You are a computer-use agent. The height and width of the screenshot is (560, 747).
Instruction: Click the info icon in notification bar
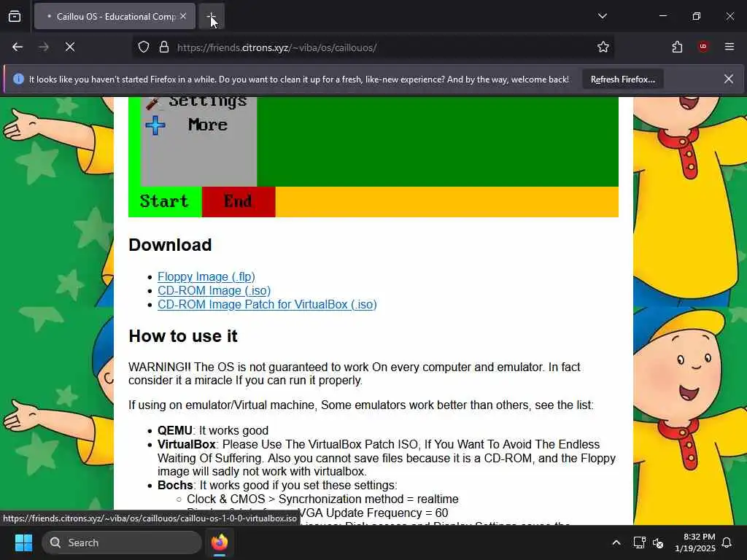(18, 79)
